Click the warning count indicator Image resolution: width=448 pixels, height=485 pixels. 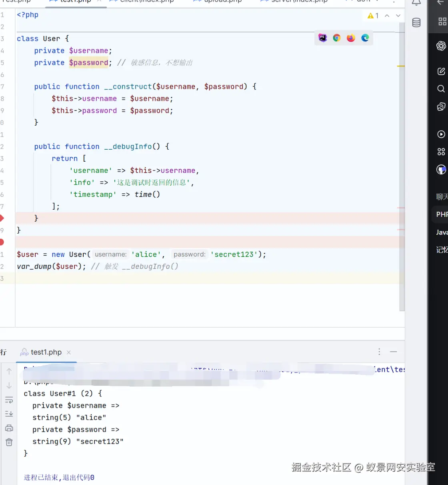tap(373, 16)
